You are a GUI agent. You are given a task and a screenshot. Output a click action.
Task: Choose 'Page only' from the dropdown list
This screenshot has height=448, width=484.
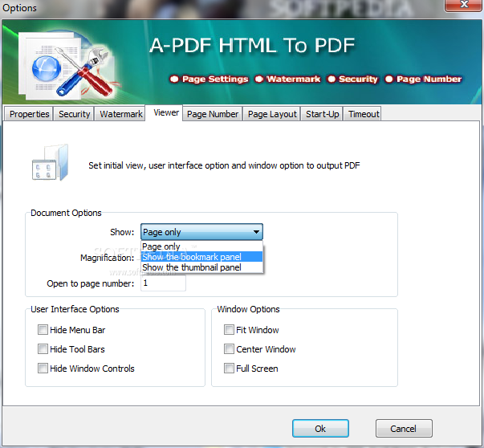pyautogui.click(x=202, y=246)
